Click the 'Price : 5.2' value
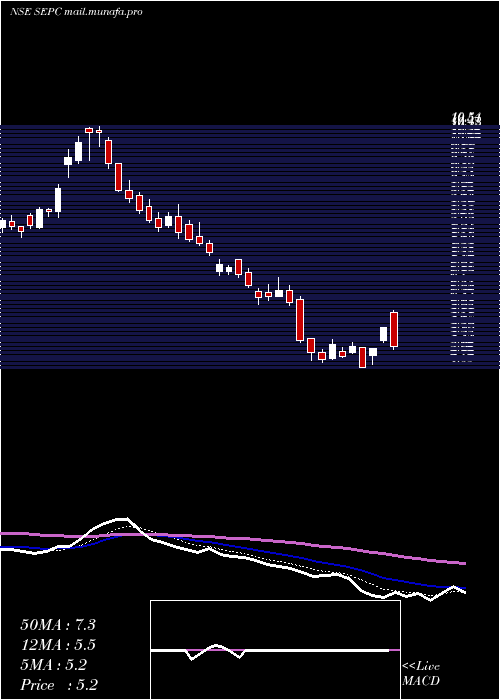The width and height of the screenshot is (500, 700). (59, 685)
